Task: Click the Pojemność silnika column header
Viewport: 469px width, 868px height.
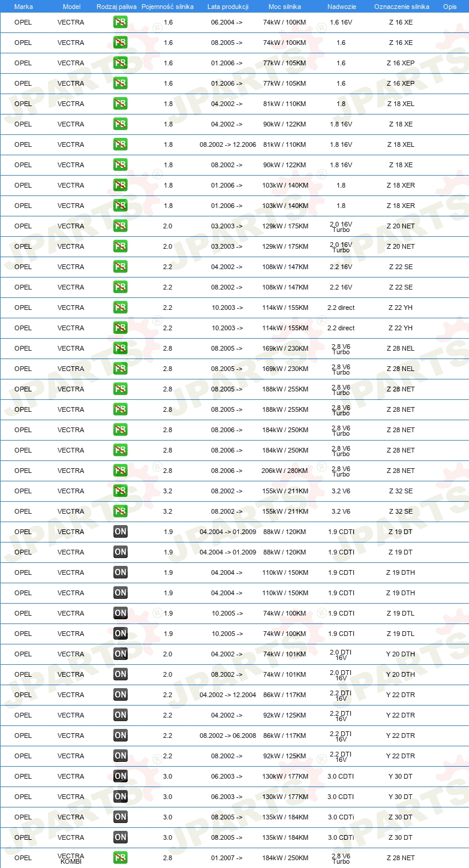Action: coord(167,7)
